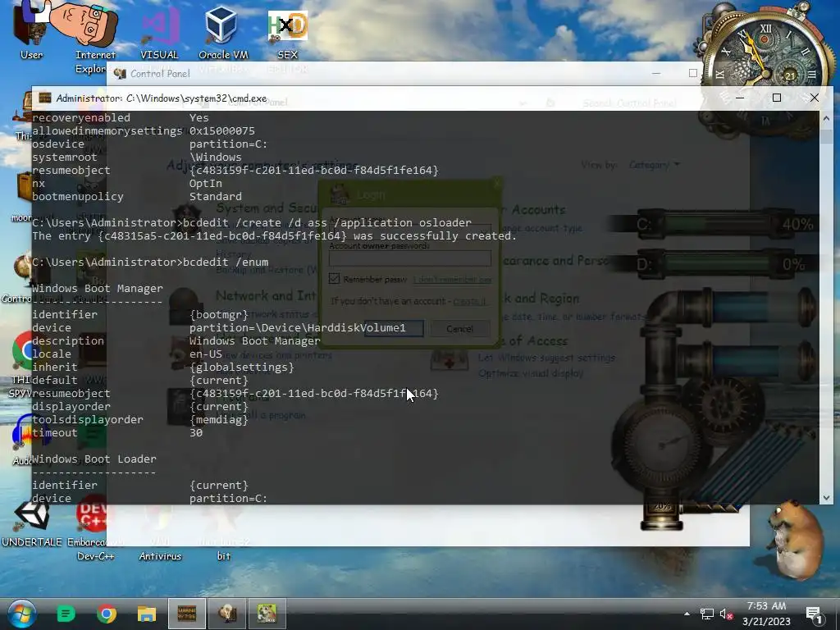Click the Account owner password field
Screen dimensions: 840x630
(410, 258)
